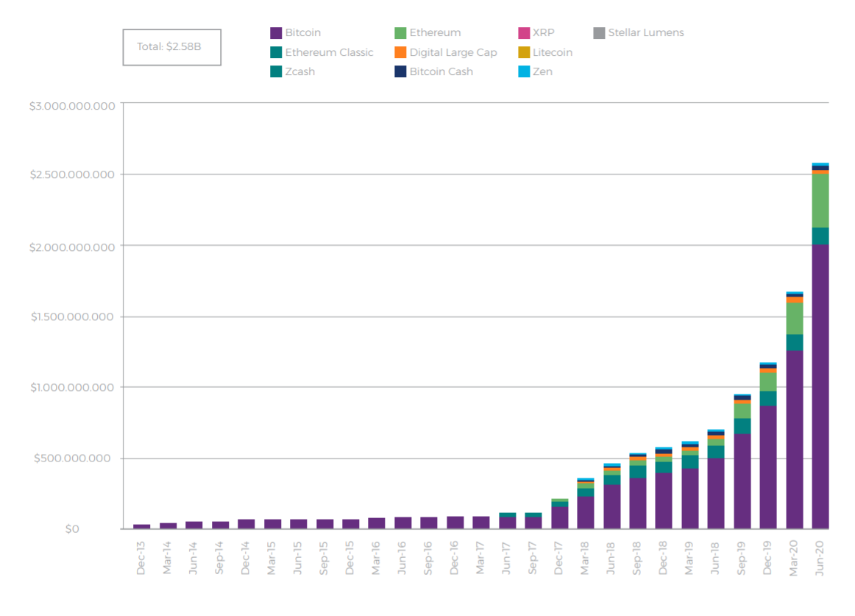Select the Sep-19 bar's Bitcoin segment

[x=742, y=481]
